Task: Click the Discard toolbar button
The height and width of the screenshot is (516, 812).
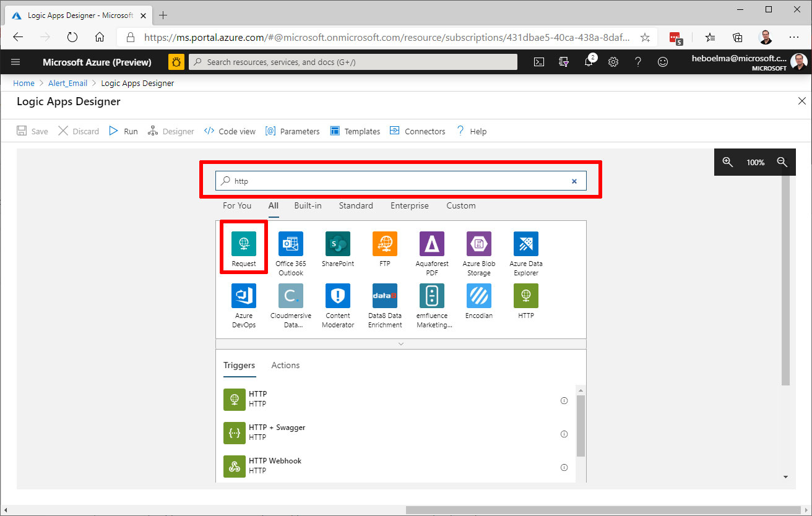Action: 79,131
